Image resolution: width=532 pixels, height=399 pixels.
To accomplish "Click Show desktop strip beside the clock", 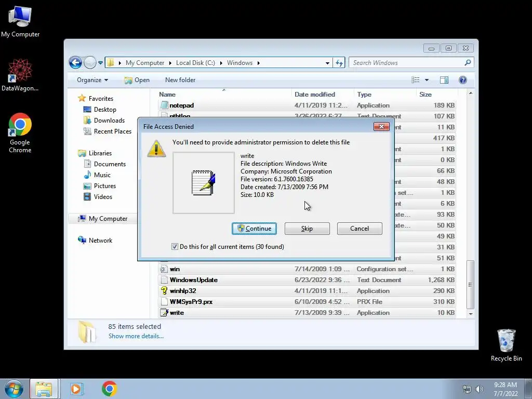I will (x=528, y=389).
